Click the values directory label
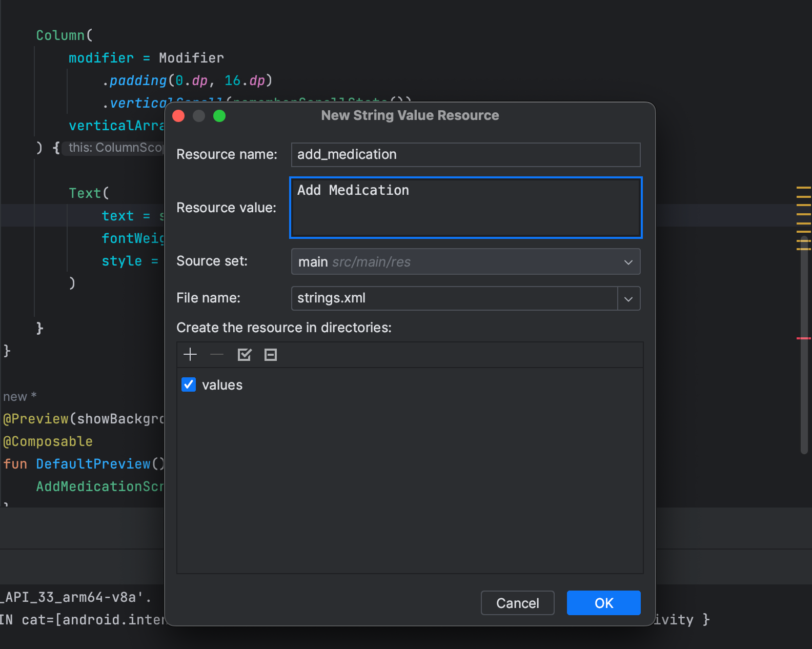The width and height of the screenshot is (812, 649). coord(222,385)
